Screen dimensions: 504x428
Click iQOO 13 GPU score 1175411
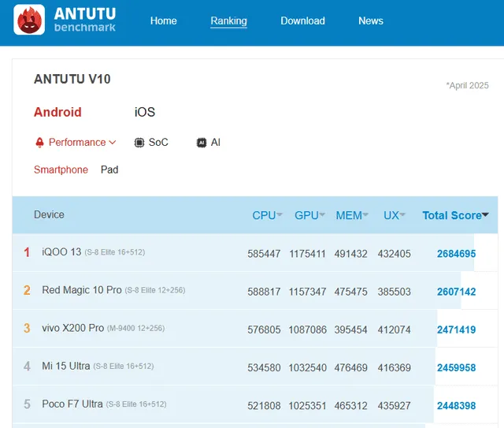tap(308, 254)
